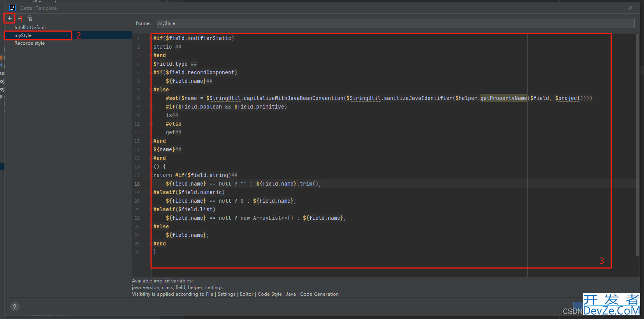
Task: Add a new getter template
Action: tap(10, 18)
